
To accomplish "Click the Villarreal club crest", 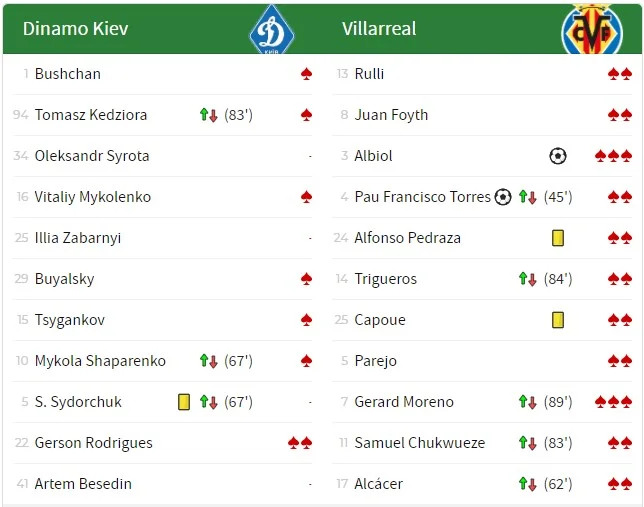I will coord(591,29).
